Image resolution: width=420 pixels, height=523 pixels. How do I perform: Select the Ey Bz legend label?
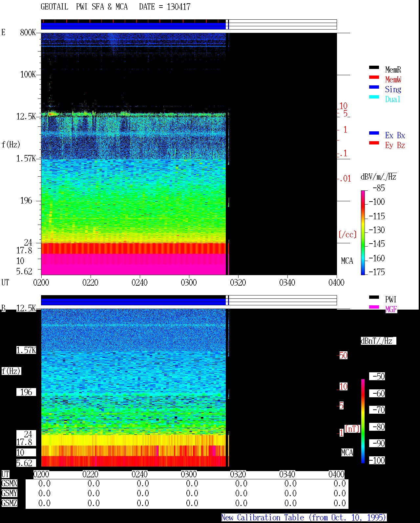coord(395,145)
